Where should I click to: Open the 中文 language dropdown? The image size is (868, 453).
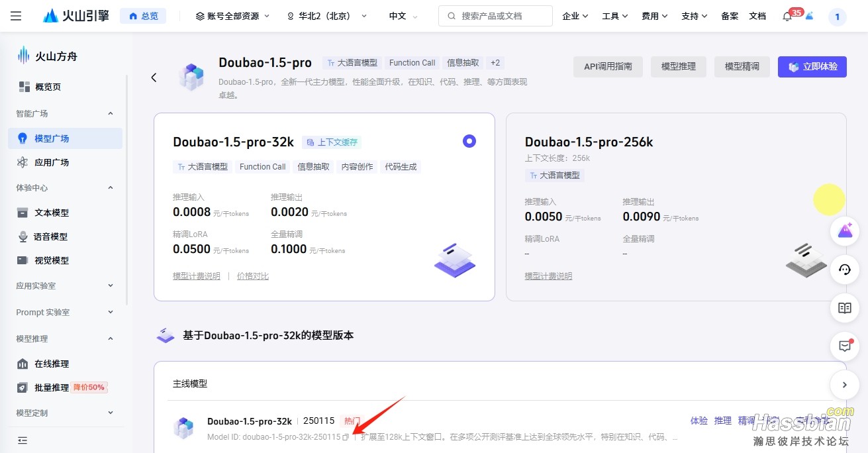click(x=403, y=16)
